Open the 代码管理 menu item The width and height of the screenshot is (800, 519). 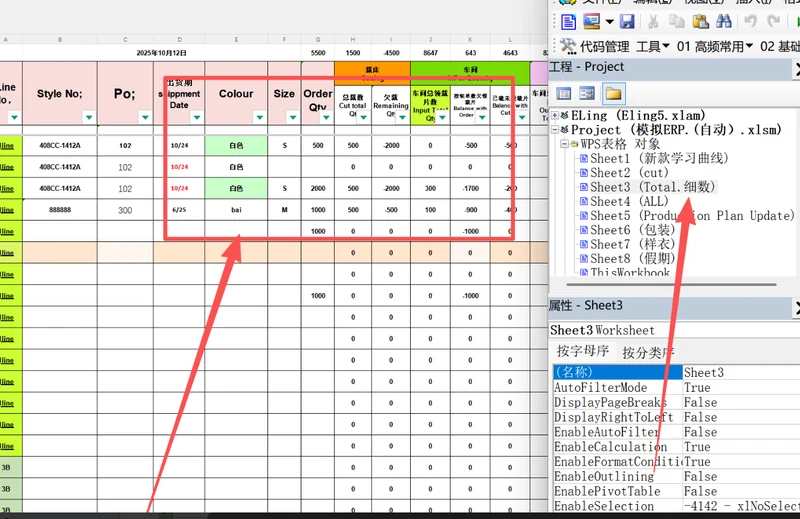tap(605, 47)
